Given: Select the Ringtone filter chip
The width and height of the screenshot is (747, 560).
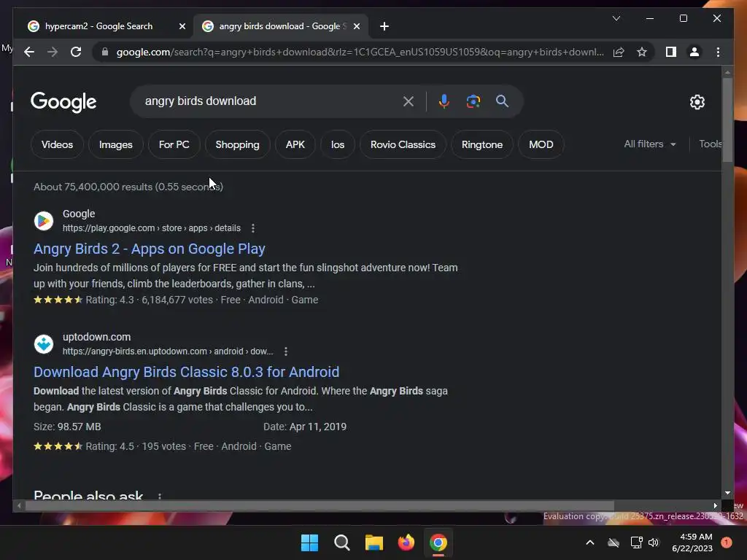Looking at the screenshot, I should pyautogui.click(x=482, y=144).
